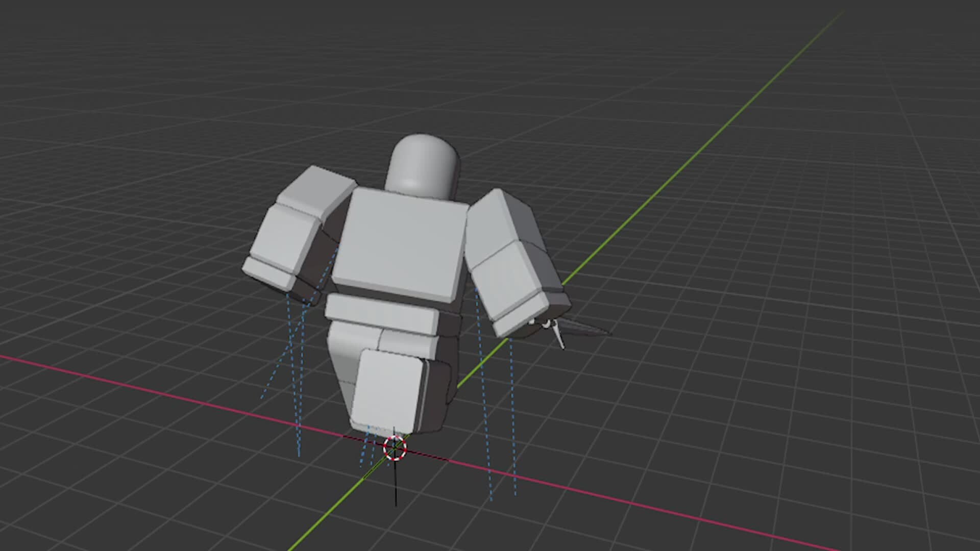This screenshot has height=551, width=980.
Task: Select the rounded head of the character
Action: pos(423,158)
